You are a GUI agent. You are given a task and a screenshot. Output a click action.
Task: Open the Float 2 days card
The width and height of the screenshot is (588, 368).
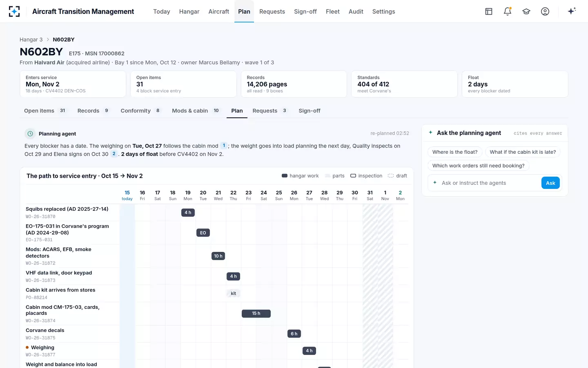(515, 84)
